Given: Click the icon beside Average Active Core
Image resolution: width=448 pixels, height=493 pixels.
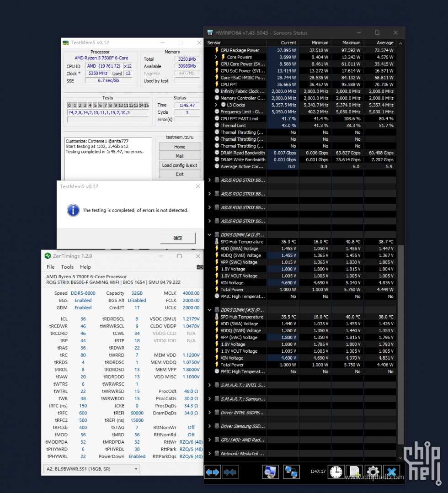Looking at the screenshot, I should pos(217,166).
